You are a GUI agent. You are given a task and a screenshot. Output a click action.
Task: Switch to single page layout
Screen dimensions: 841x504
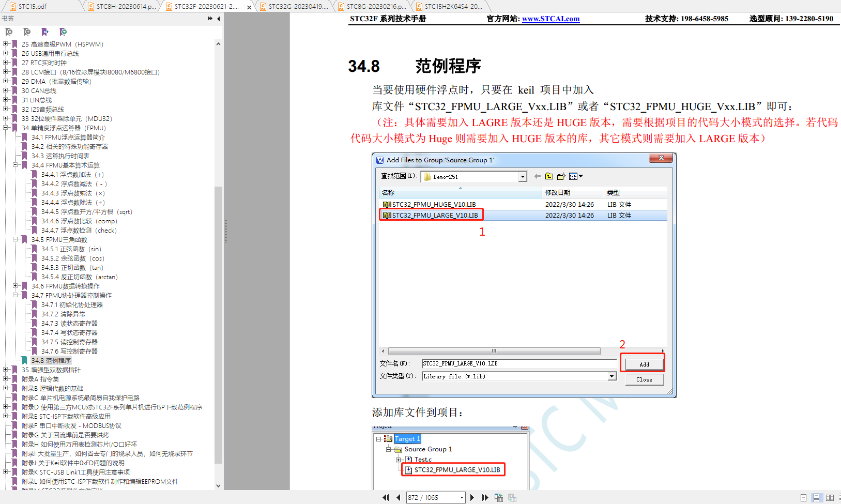[803, 498]
